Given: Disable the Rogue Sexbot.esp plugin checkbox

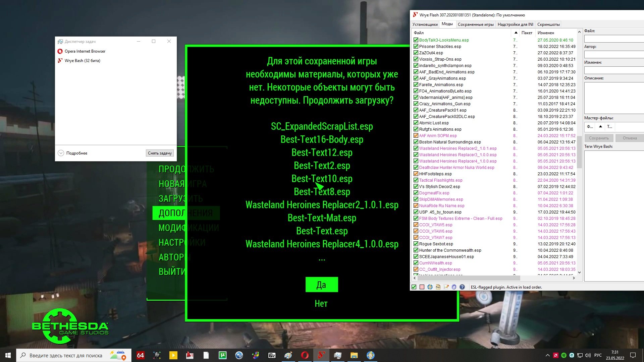Looking at the screenshot, I should (416, 244).
